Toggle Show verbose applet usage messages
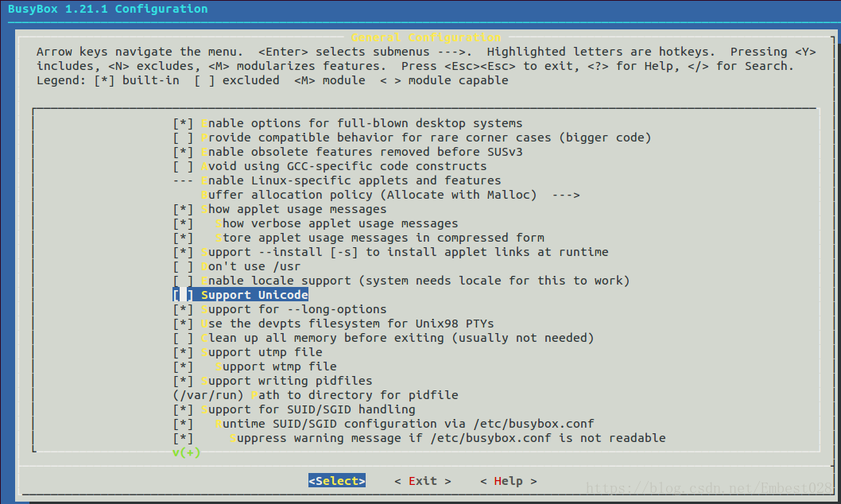Image resolution: width=841 pixels, height=504 pixels. point(316,223)
